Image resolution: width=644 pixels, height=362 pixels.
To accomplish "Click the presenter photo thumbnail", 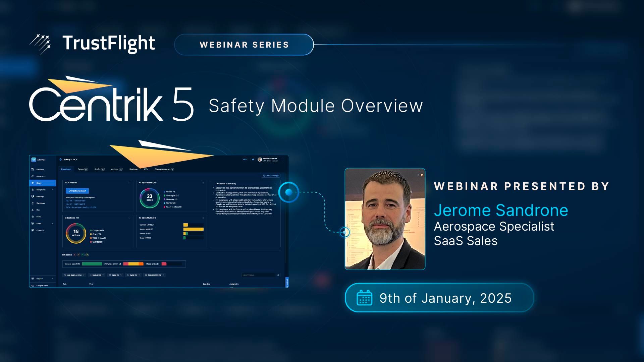I will pos(385,219).
